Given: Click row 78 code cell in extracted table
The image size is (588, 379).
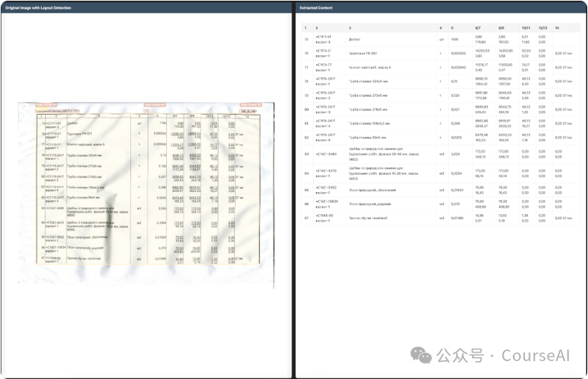Looking at the screenshot, I should point(325,82).
